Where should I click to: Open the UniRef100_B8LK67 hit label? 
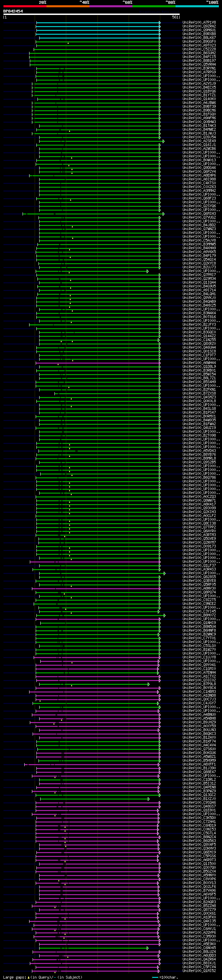(x=199, y=38)
